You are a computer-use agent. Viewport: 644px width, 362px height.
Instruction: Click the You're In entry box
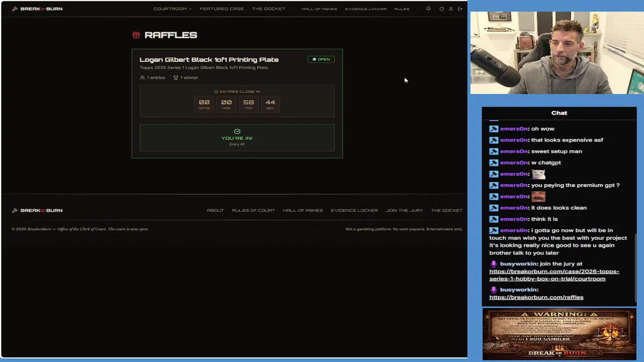[x=237, y=138]
